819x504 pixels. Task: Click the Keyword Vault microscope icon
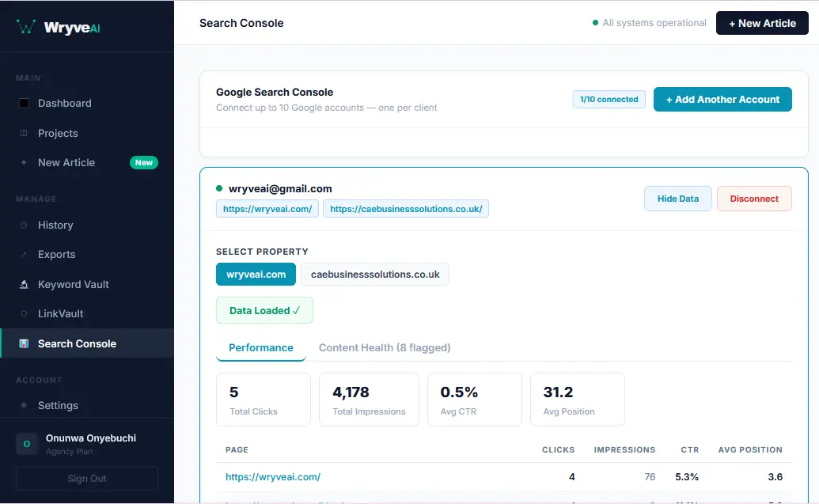coord(24,284)
